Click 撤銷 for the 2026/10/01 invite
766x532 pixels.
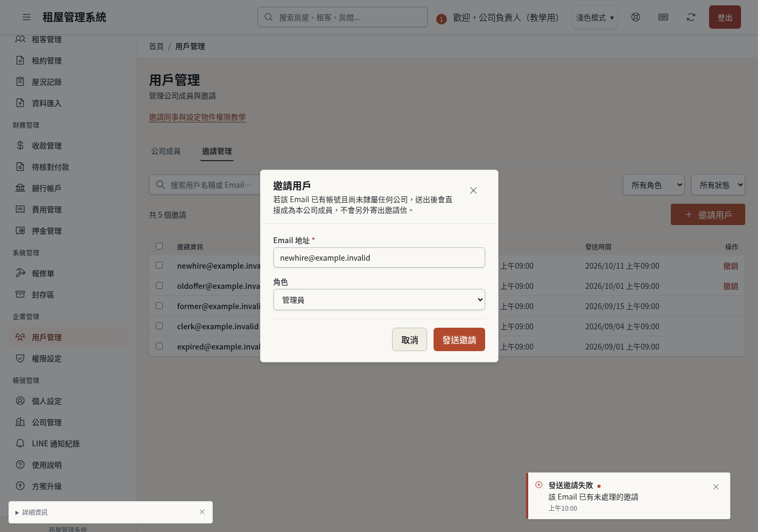pos(731,286)
